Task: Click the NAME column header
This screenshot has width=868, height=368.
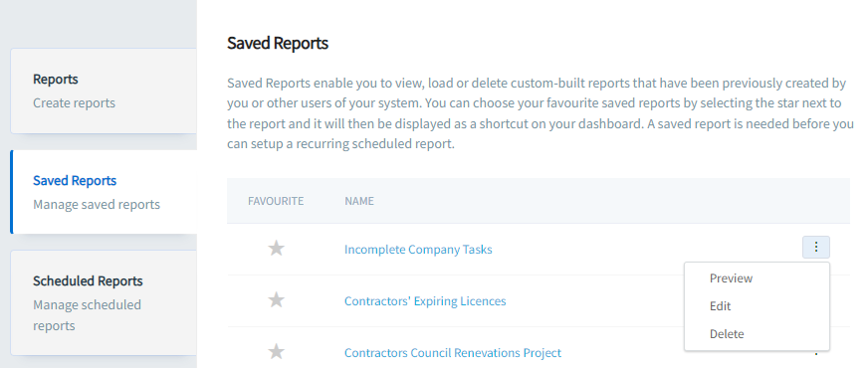Action: (359, 201)
